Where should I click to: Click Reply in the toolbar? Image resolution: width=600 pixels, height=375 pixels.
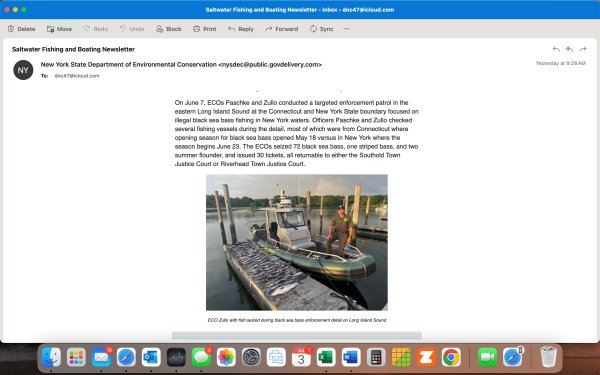[241, 29]
